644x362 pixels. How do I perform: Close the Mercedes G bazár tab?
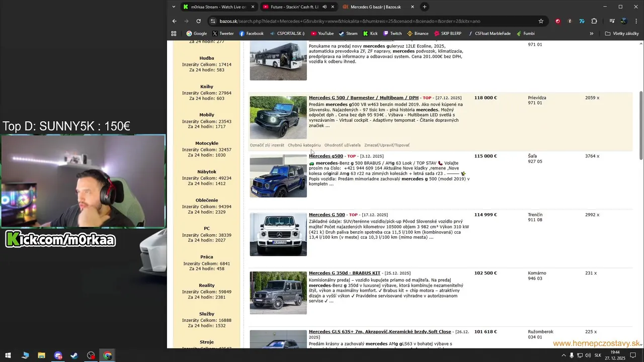[x=413, y=7]
